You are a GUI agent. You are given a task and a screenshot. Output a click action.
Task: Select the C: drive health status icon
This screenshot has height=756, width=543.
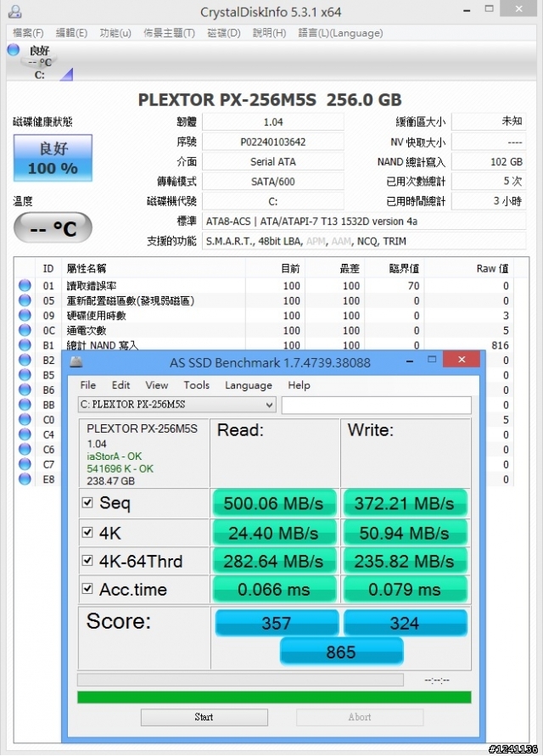[14, 50]
